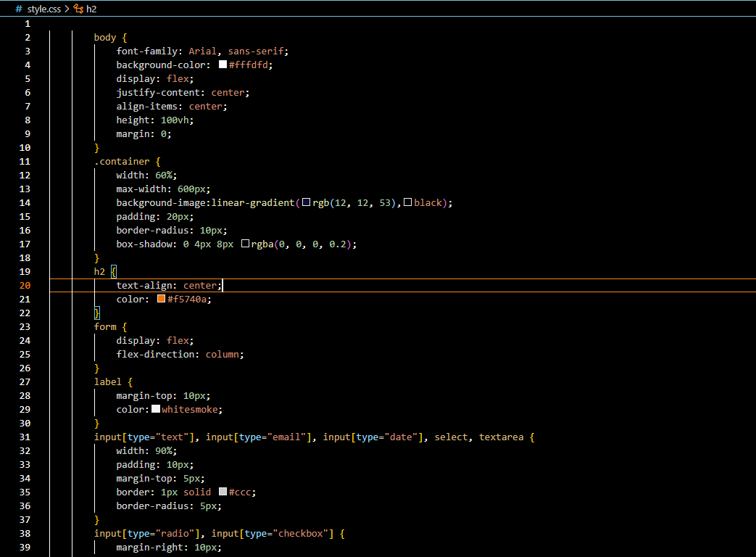
Task: Click the 'sans-serif' value
Action: (256, 51)
